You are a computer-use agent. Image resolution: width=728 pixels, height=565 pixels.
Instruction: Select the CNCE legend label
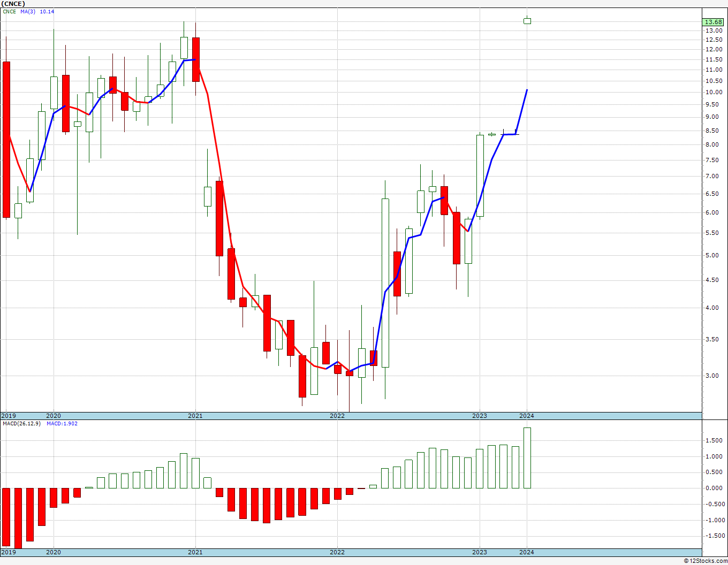tap(9, 12)
